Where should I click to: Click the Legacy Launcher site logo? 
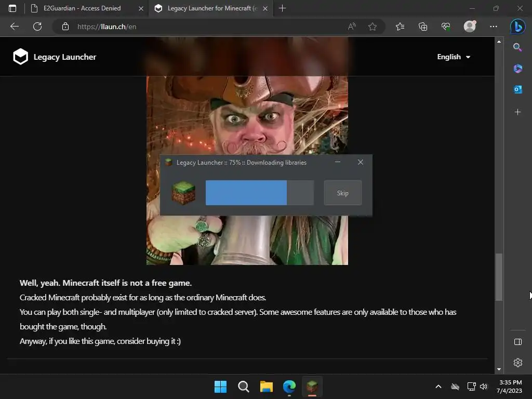pyautogui.click(x=20, y=56)
